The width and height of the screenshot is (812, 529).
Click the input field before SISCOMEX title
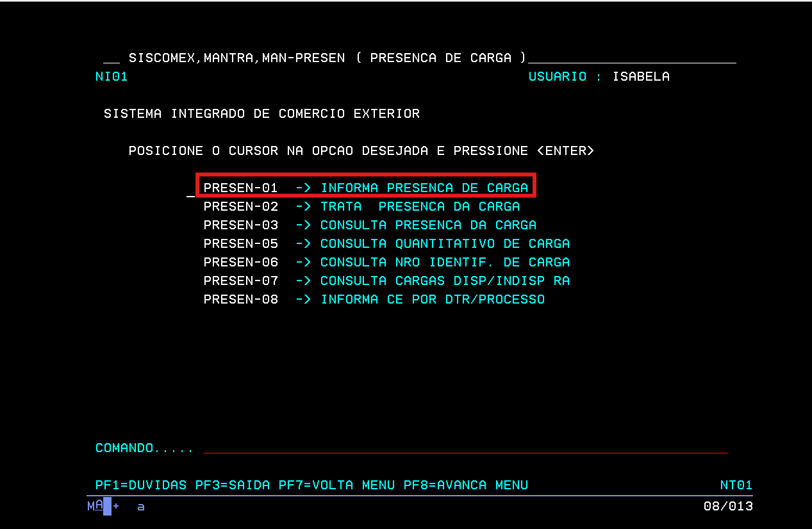112,58
